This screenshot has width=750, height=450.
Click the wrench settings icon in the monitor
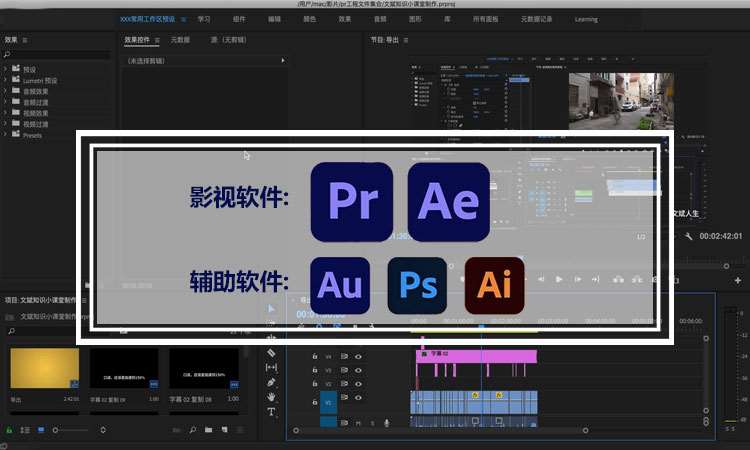coord(689,237)
